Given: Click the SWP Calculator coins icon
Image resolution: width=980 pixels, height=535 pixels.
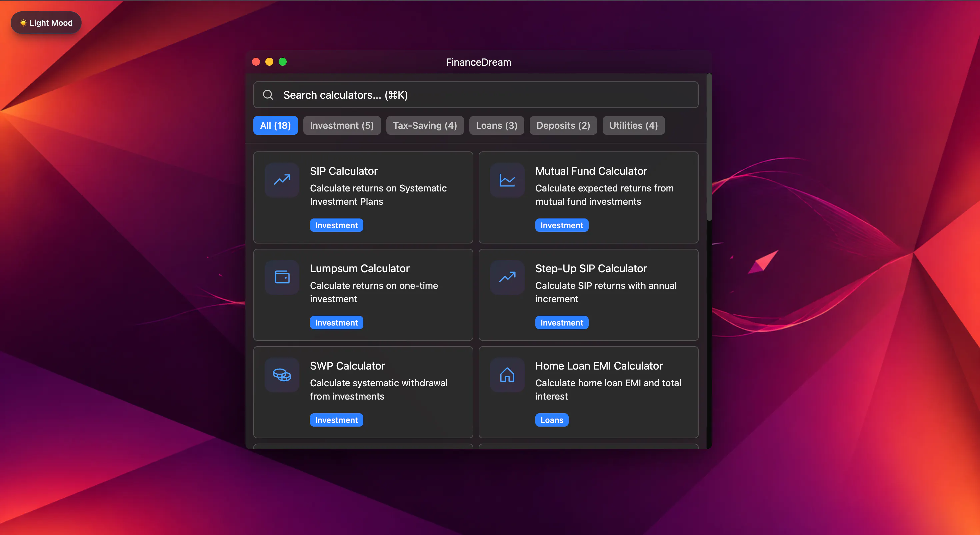Looking at the screenshot, I should (282, 375).
